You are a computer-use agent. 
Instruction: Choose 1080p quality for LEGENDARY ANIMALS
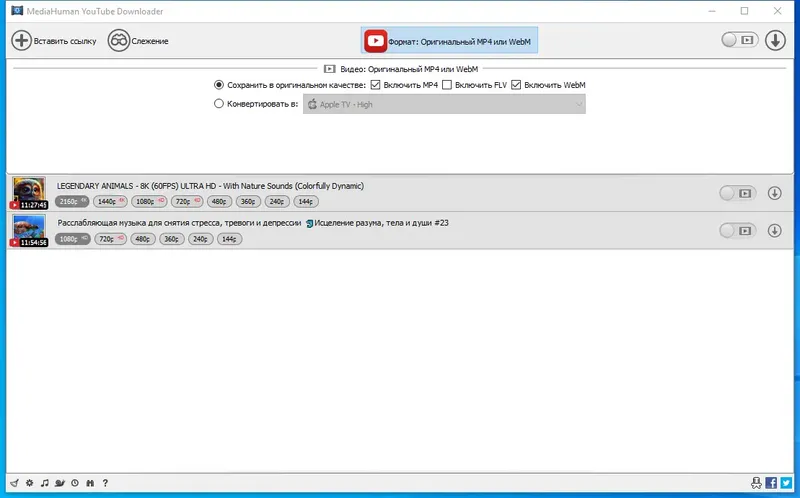(149, 202)
